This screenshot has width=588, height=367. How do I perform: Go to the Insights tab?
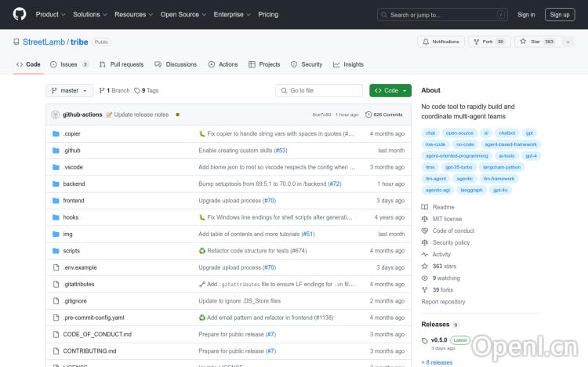(x=348, y=64)
